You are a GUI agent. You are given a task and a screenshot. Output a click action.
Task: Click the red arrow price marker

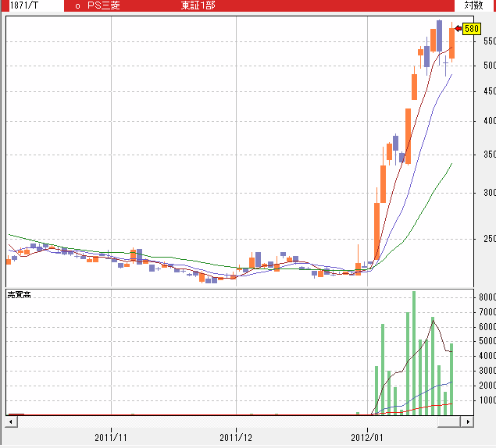point(459,29)
